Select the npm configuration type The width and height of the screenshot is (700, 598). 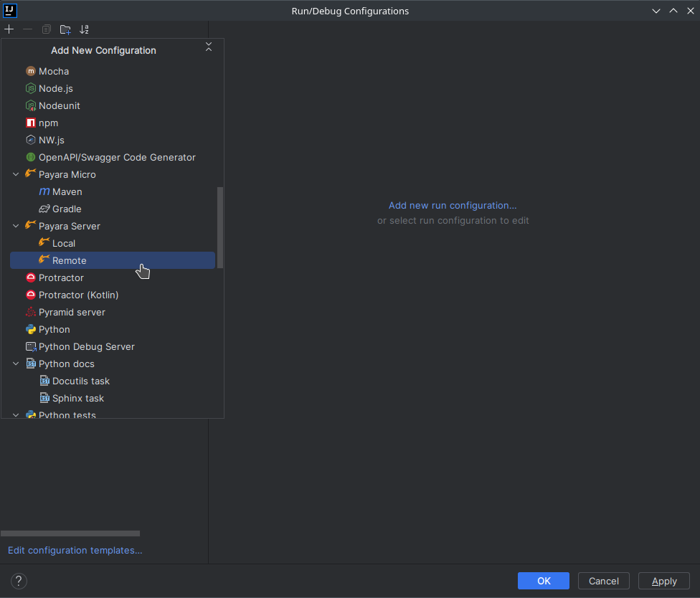click(x=48, y=123)
